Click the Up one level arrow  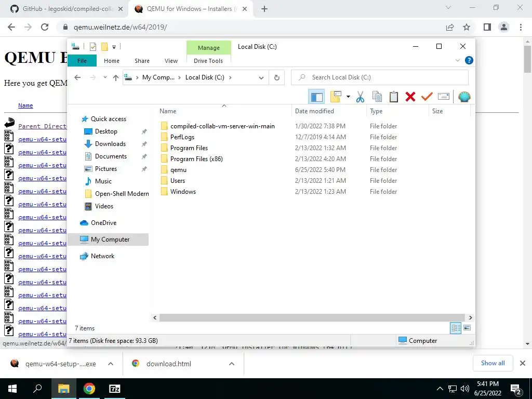pos(116,78)
